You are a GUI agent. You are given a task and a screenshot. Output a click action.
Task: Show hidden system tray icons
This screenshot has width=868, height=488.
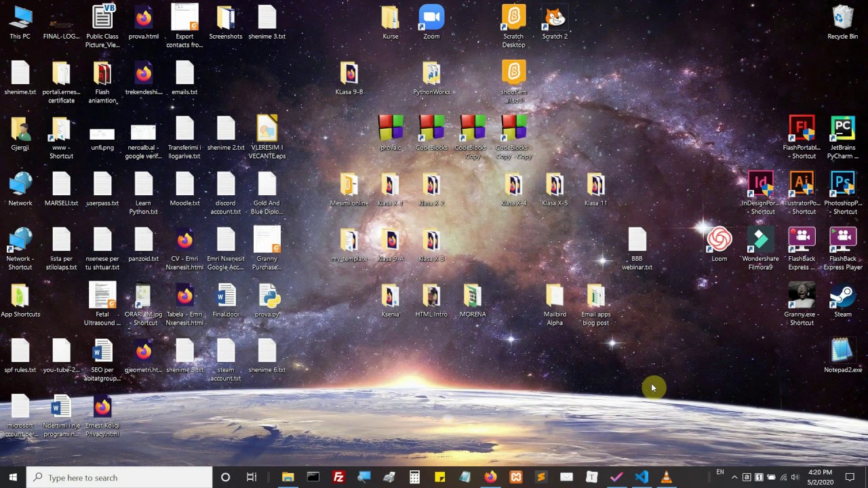[734, 477]
